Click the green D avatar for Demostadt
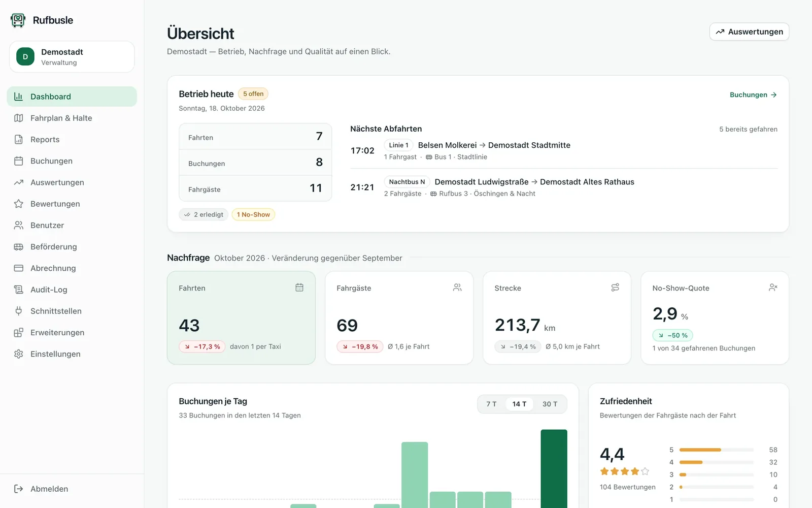812x508 pixels. (25, 57)
